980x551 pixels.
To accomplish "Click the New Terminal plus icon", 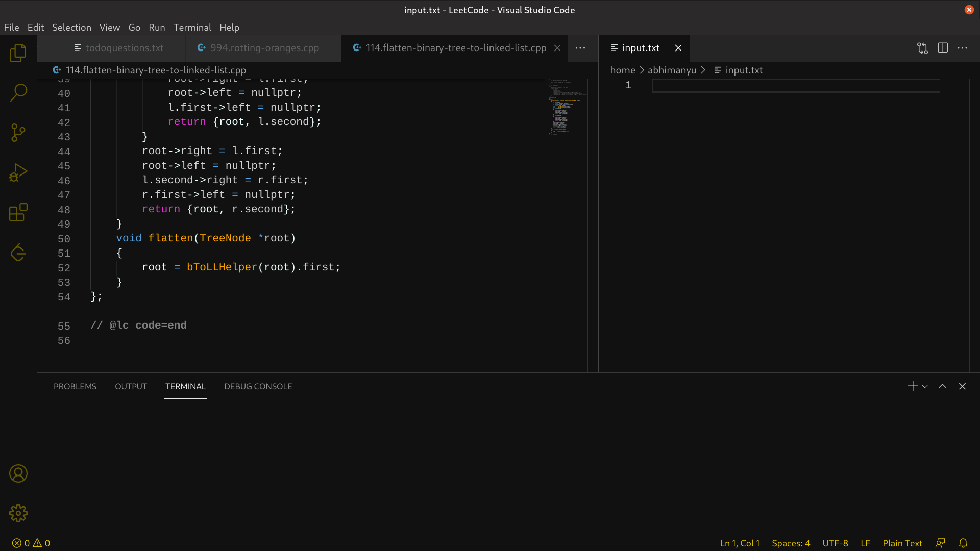I will point(913,386).
